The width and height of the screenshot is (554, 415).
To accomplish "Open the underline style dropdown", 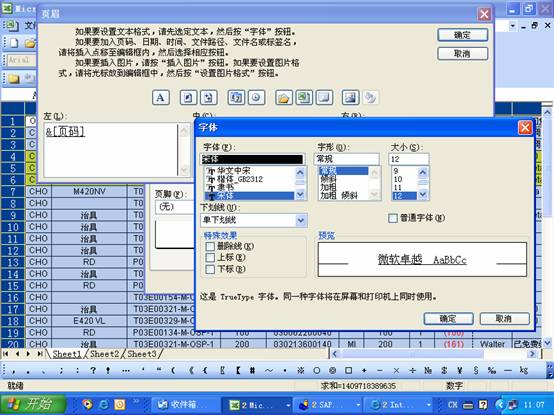I will click(x=300, y=220).
